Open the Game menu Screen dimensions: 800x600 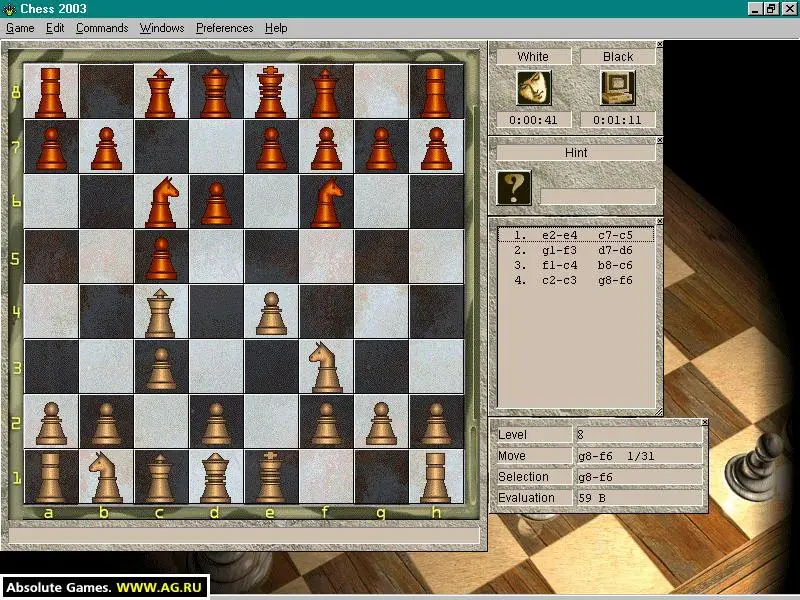click(x=20, y=28)
